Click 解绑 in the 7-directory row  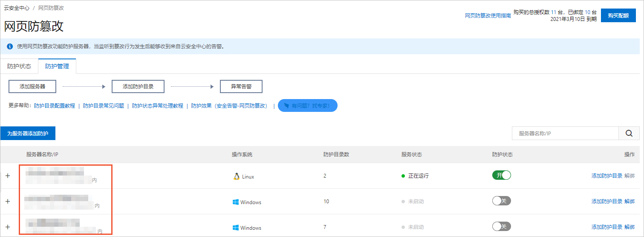click(630, 227)
